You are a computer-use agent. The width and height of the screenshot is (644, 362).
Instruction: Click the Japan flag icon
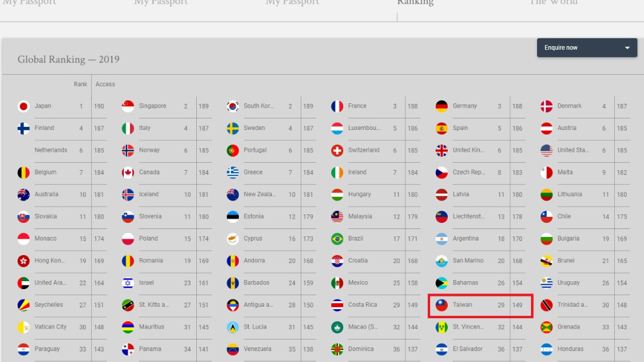tap(24, 106)
